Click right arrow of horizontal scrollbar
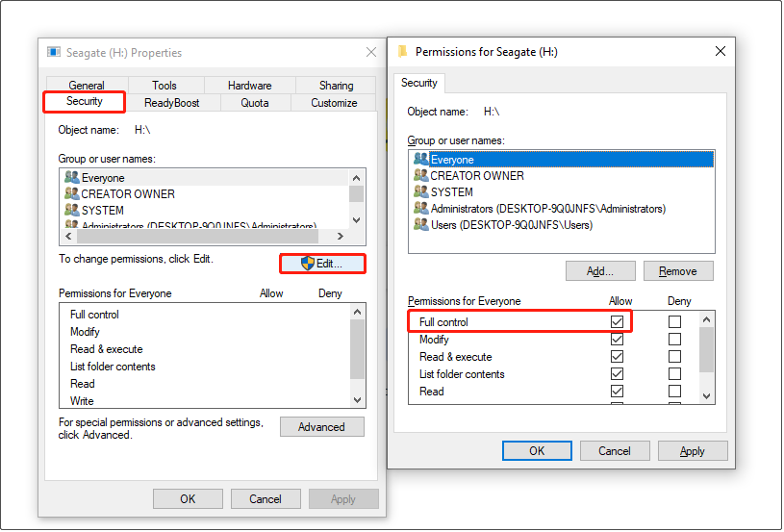The width and height of the screenshot is (784, 532). pos(341,236)
